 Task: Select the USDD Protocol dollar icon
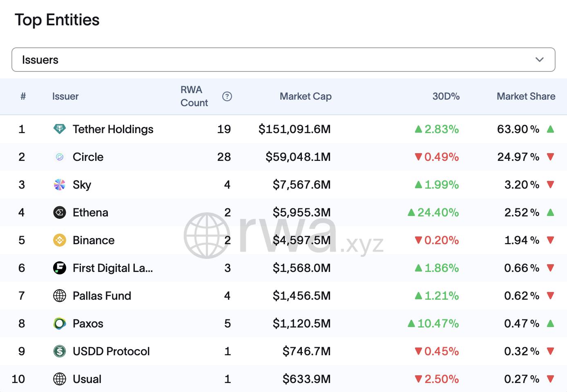59,351
